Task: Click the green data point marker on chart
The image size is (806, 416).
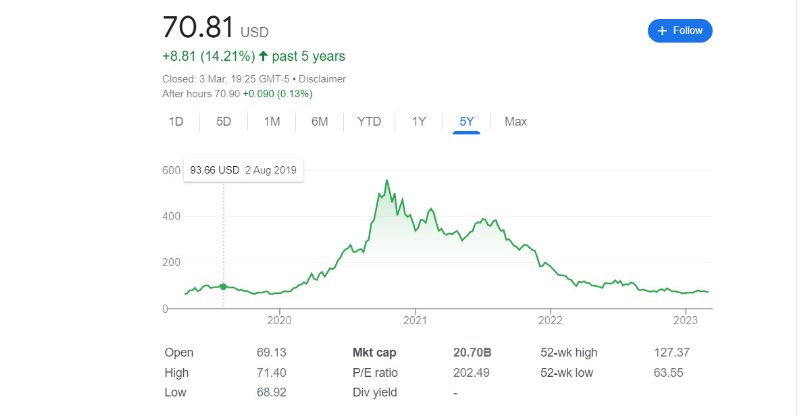Action: (x=223, y=287)
